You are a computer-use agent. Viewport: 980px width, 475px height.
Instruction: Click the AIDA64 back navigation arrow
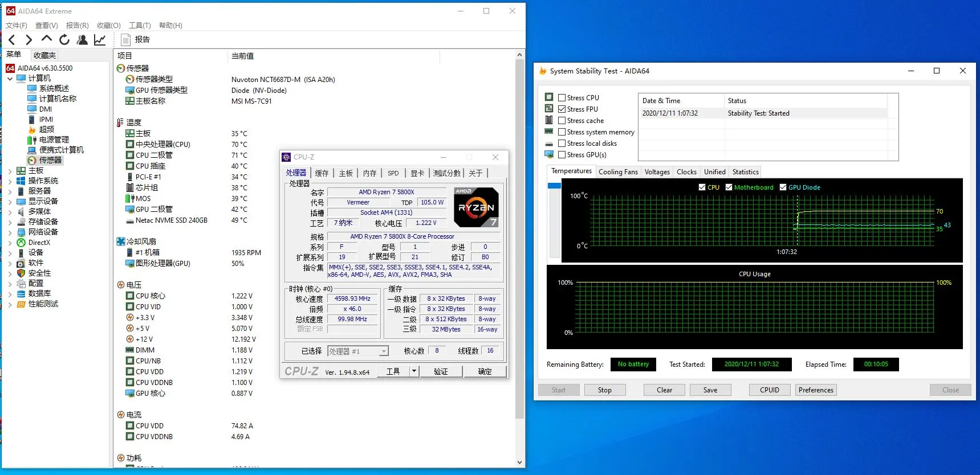tap(11, 40)
